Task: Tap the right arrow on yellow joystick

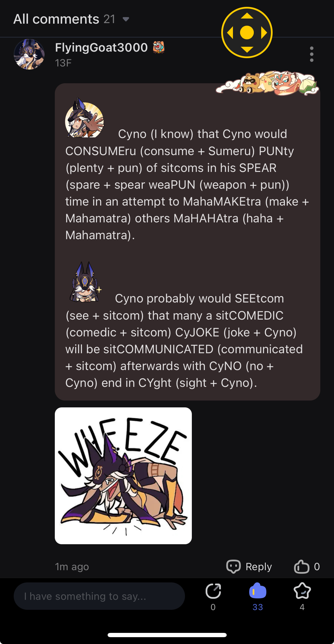Action: click(x=264, y=32)
